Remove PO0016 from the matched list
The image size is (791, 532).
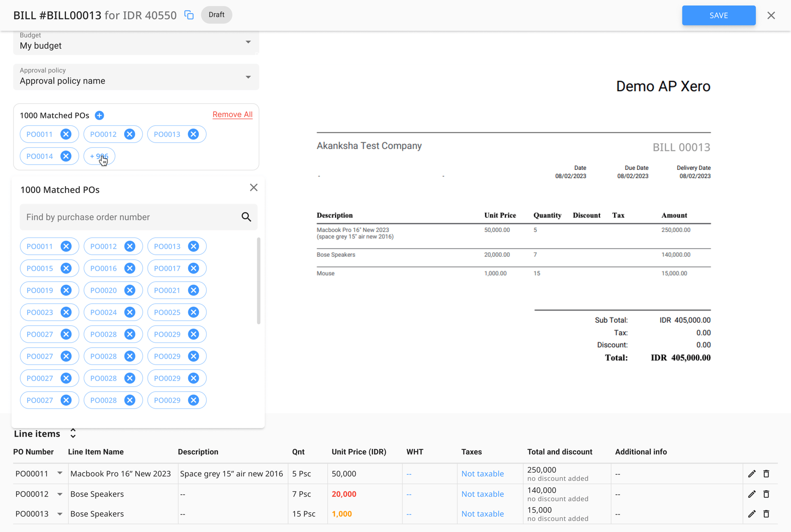click(130, 268)
